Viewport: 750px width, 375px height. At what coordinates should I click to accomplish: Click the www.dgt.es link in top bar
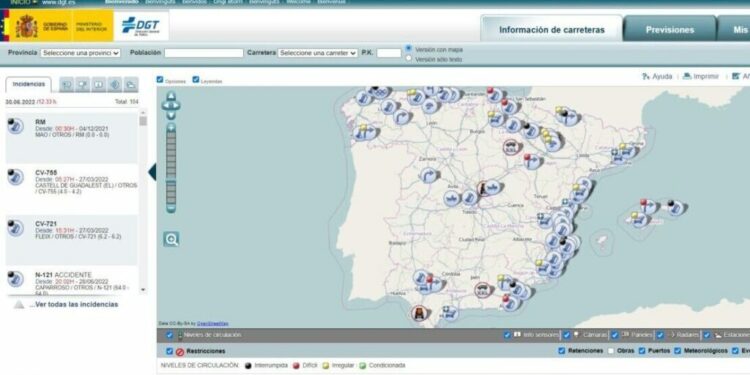point(58,2)
